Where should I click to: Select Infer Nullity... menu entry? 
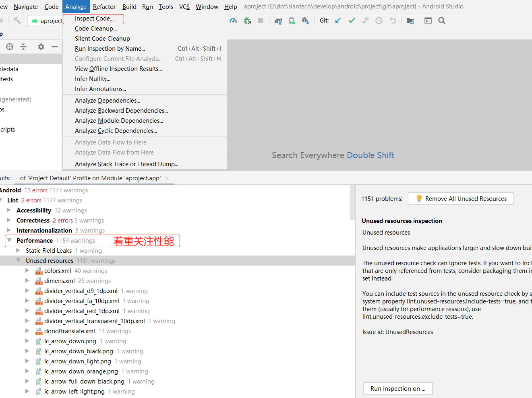point(145,79)
